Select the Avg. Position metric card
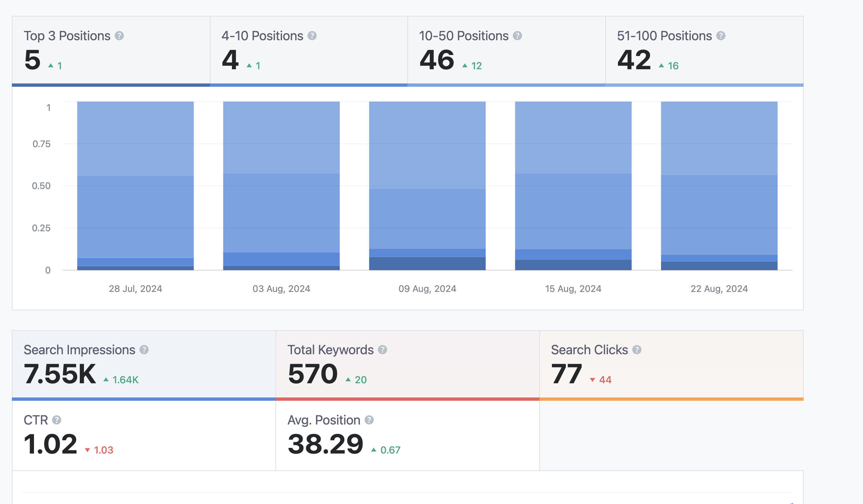 click(407, 435)
